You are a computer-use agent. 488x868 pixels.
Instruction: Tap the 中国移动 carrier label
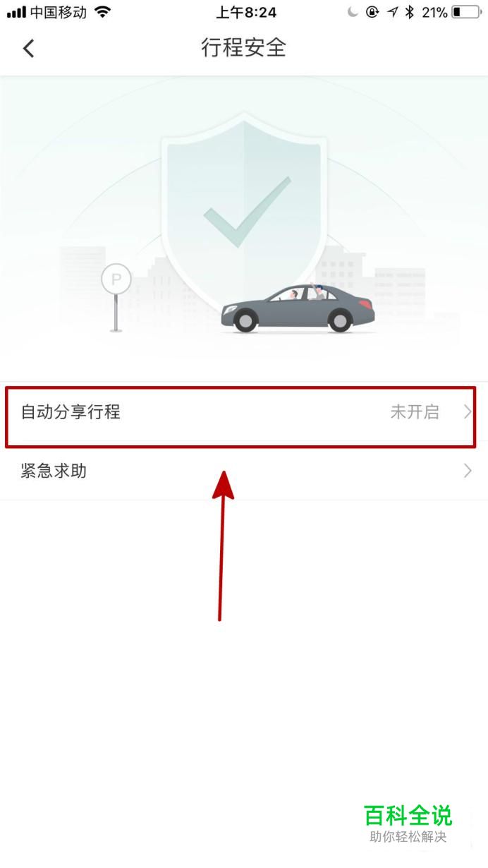[59, 12]
